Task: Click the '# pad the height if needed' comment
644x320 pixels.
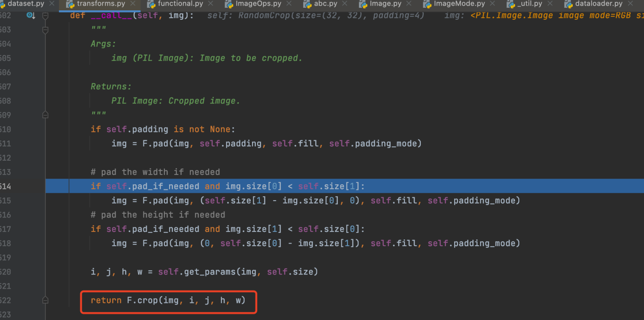Action: pos(158,214)
